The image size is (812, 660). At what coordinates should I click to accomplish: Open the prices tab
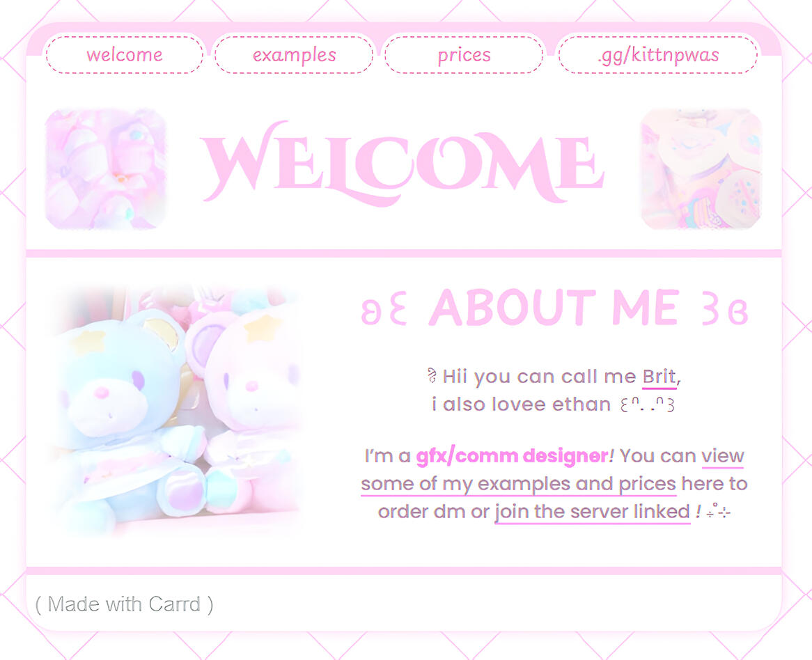(x=464, y=55)
